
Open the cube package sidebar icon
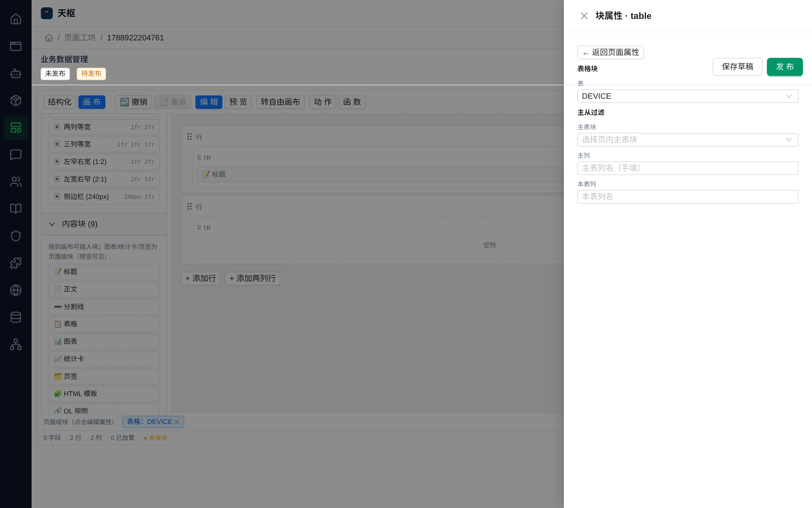coord(16,100)
